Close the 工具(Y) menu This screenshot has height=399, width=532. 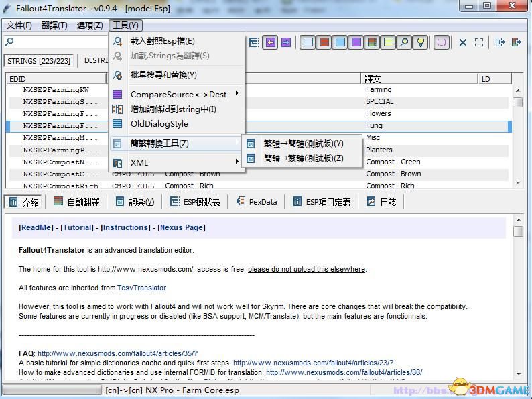125,25
